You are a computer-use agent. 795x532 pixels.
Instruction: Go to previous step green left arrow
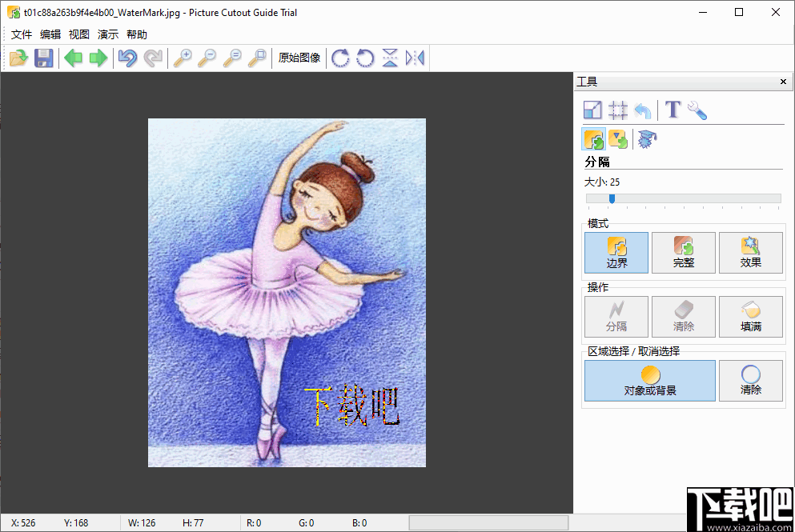74,58
